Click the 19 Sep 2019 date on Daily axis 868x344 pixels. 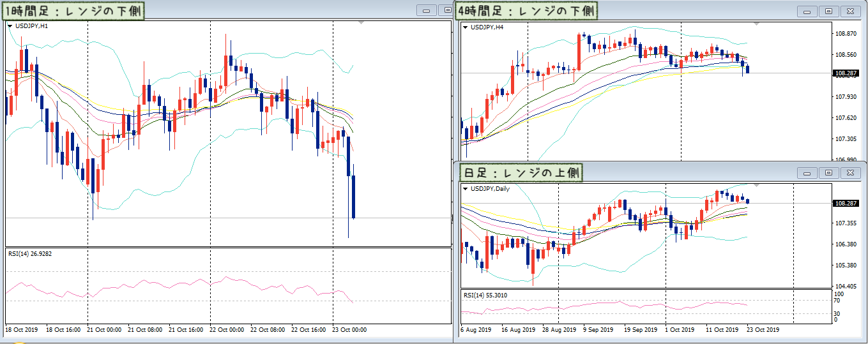[641, 330]
